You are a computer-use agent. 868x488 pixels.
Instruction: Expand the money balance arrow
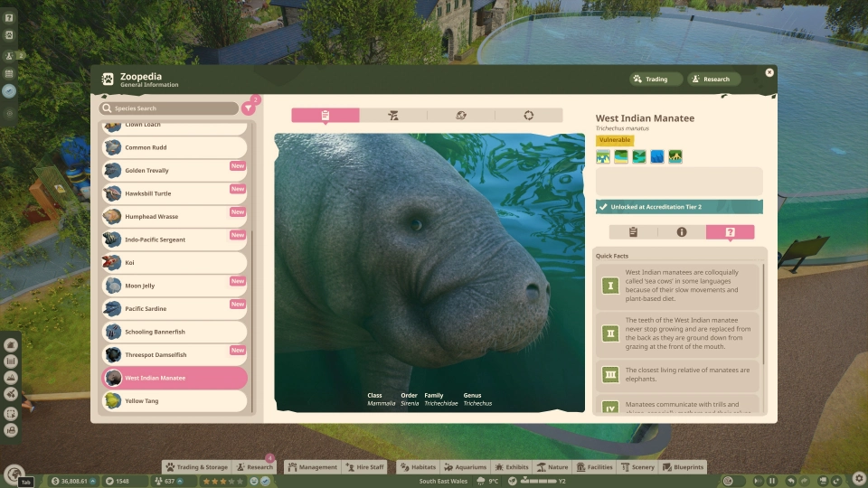pos(93,481)
